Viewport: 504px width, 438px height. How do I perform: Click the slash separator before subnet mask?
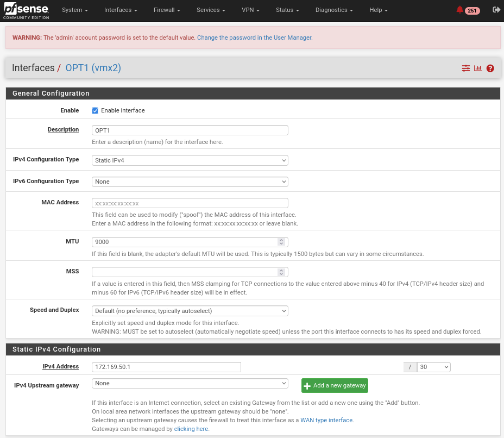coord(410,367)
